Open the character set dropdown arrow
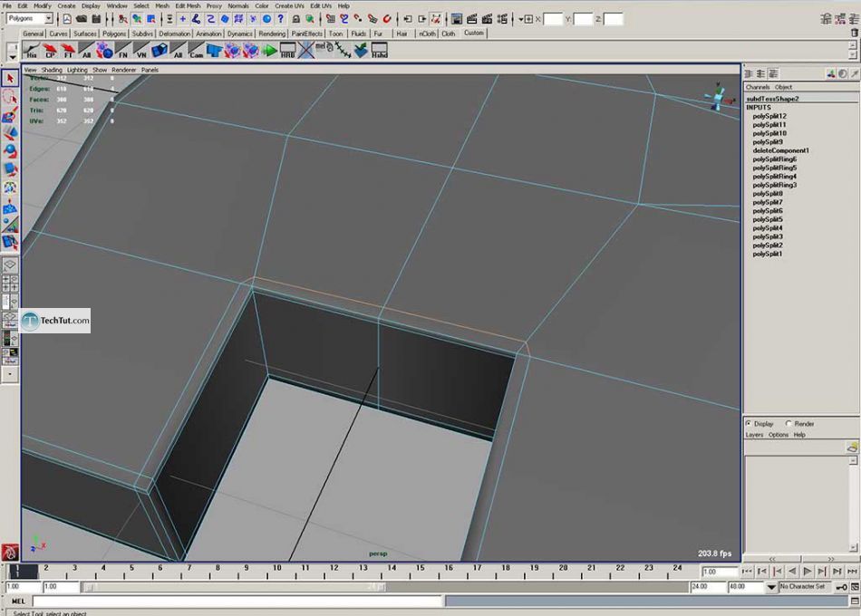This screenshot has height=616, width=861. (x=771, y=587)
